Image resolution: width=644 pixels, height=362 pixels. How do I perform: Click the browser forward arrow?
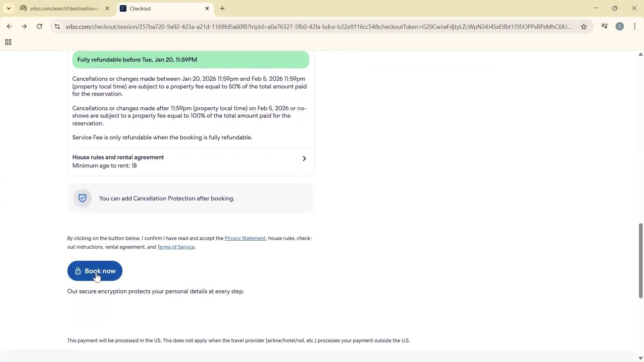point(24,26)
